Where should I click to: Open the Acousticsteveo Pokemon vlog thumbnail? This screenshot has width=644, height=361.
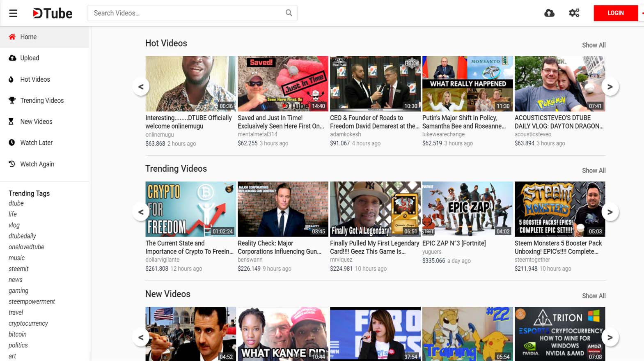pyautogui.click(x=560, y=84)
